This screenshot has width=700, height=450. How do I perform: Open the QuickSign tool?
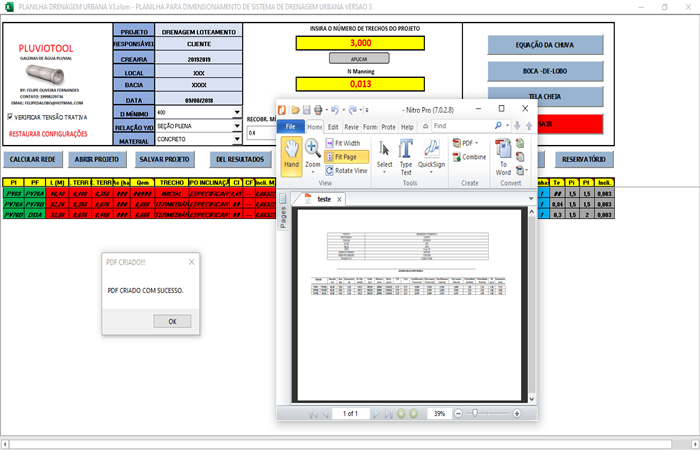click(432, 153)
